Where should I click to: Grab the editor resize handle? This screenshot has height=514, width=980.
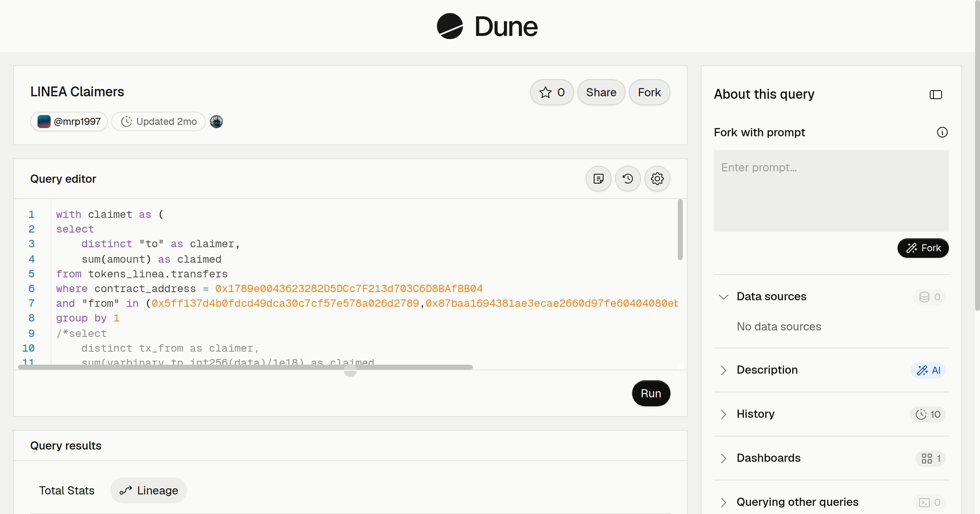click(x=350, y=370)
